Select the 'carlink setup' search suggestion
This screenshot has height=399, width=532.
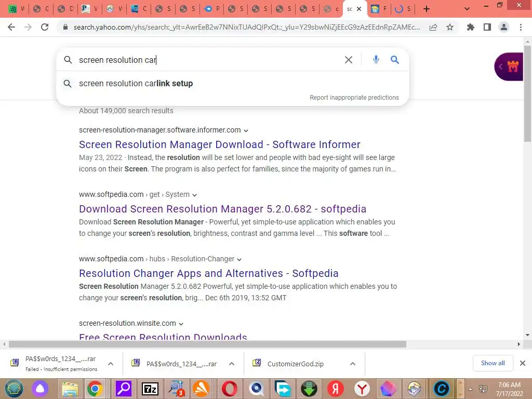click(x=232, y=84)
